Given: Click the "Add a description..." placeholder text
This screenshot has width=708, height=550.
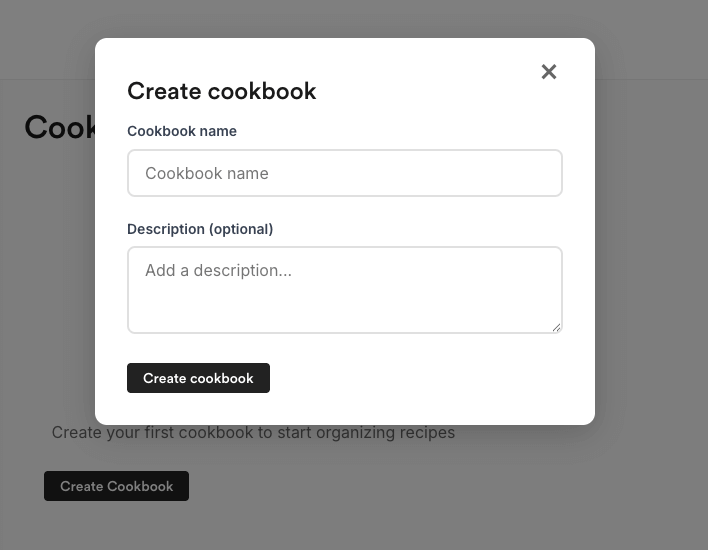Looking at the screenshot, I should [x=218, y=270].
